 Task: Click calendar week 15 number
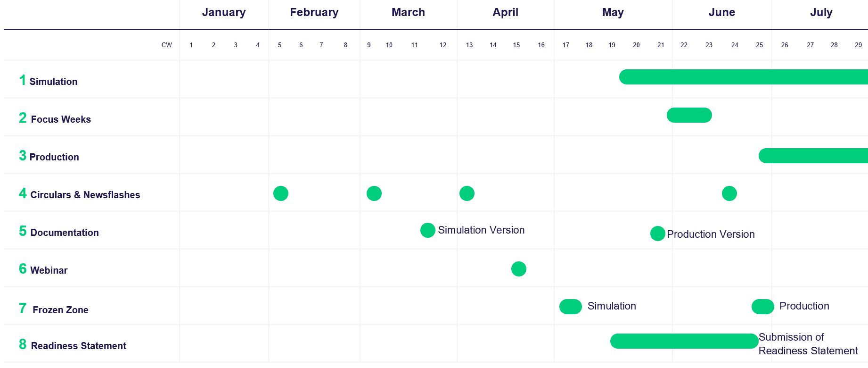[516, 45]
